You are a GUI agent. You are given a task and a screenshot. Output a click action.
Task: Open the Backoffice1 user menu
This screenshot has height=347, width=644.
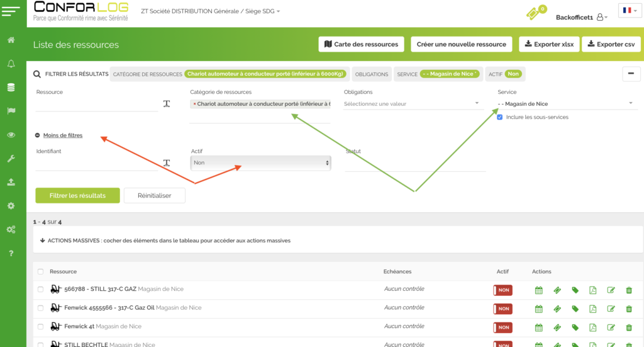point(581,17)
